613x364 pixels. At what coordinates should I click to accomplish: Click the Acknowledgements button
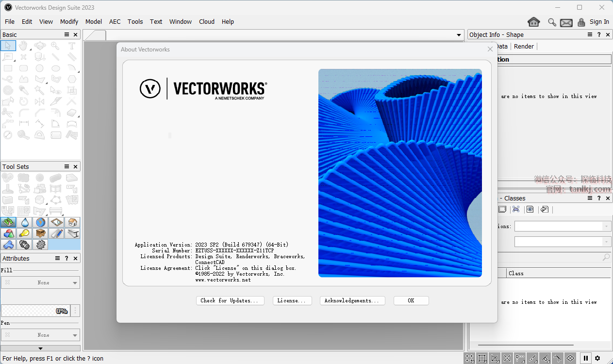pos(352,300)
